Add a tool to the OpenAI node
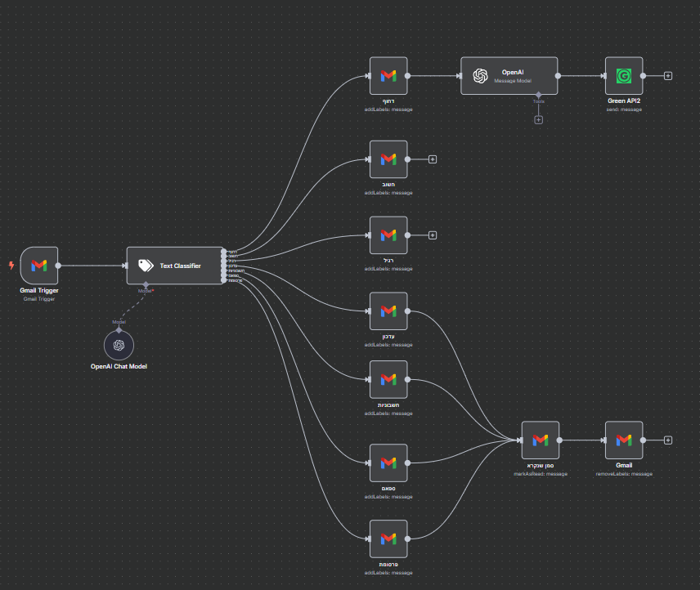700x590 pixels. [538, 120]
